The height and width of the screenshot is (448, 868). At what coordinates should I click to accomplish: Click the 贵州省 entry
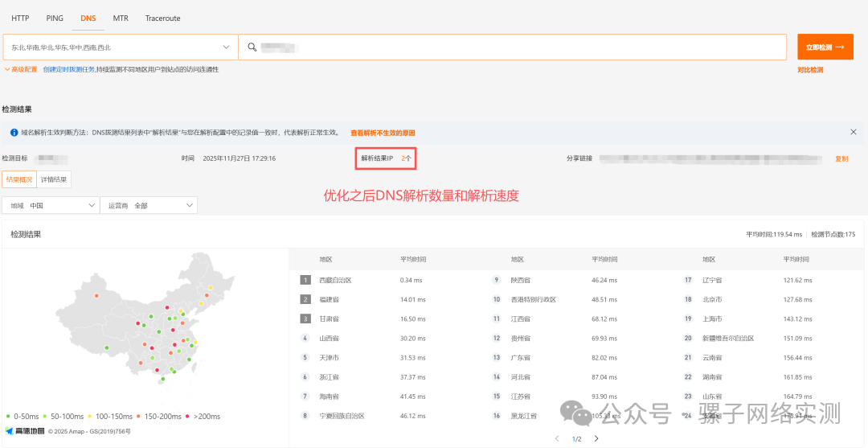520,338
